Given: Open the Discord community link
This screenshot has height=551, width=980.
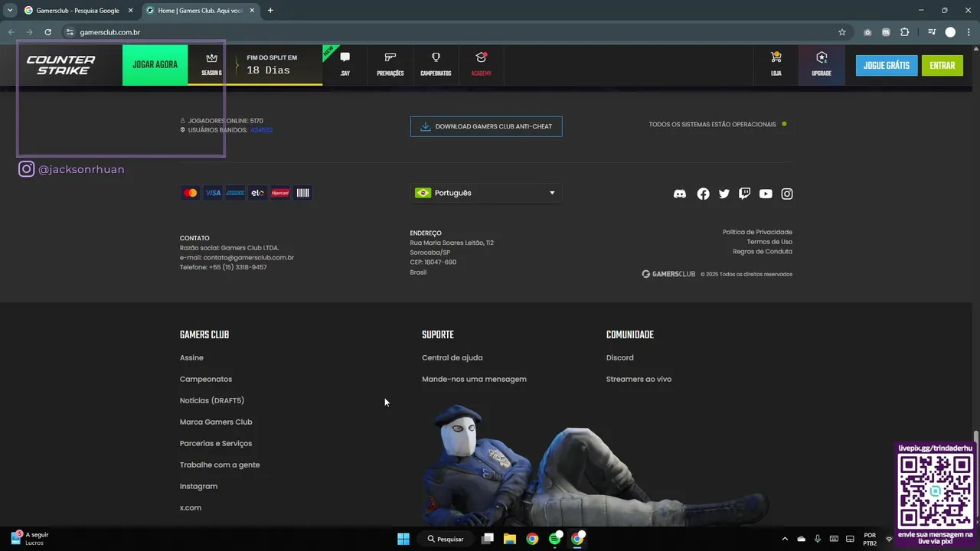Looking at the screenshot, I should pos(620,357).
